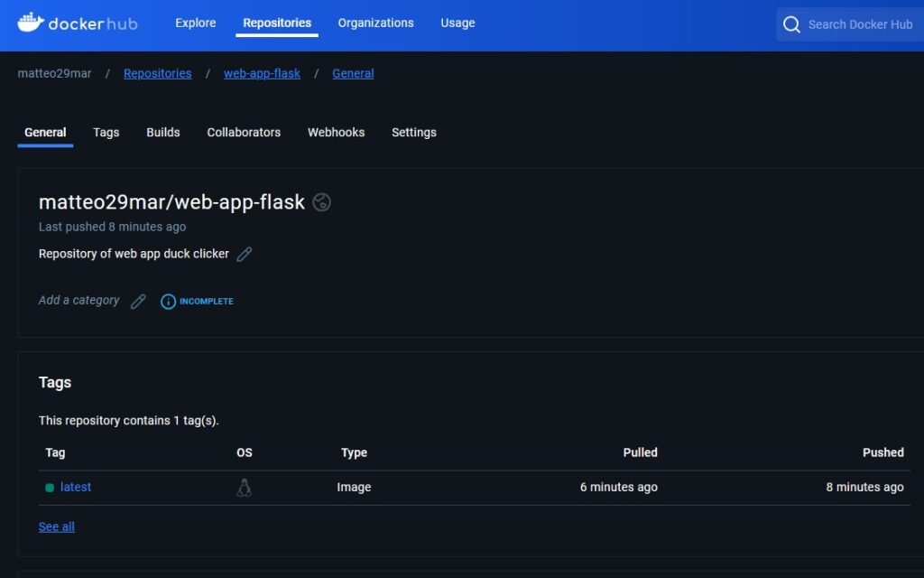
Task: Click the See all tags link
Action: point(57,527)
